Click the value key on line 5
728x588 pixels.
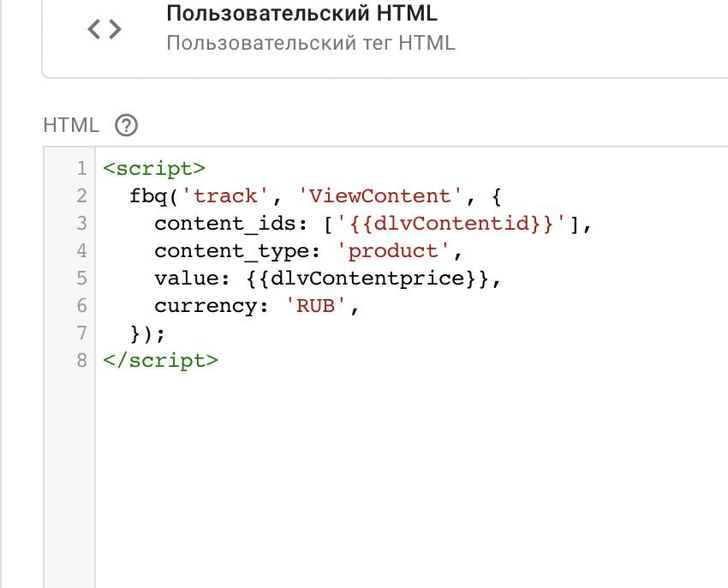[186, 279]
